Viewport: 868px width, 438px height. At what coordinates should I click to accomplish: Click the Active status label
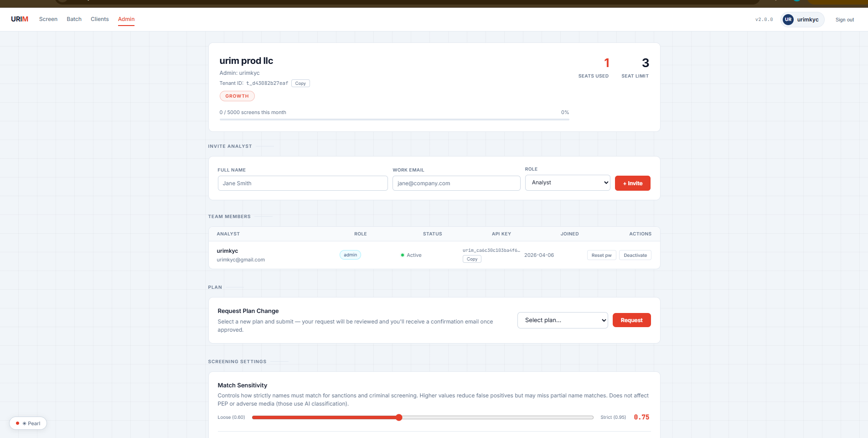(414, 255)
